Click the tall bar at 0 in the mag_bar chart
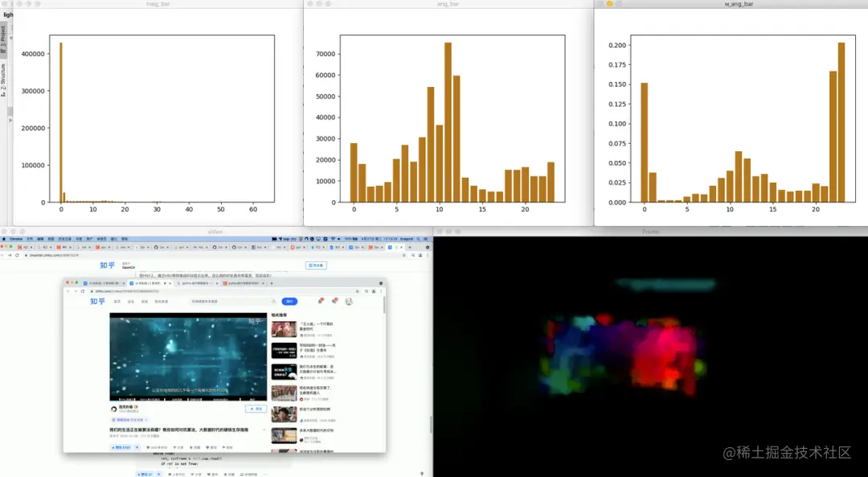Screen dimensions: 868x477 tap(61, 122)
